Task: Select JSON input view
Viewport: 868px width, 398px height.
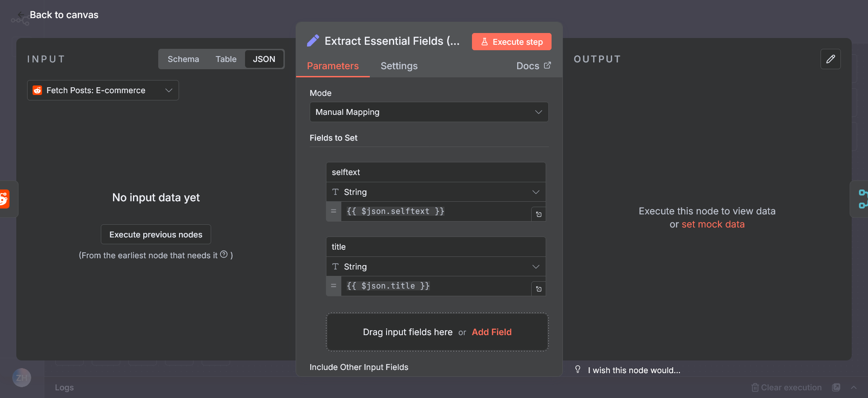Action: (x=264, y=59)
